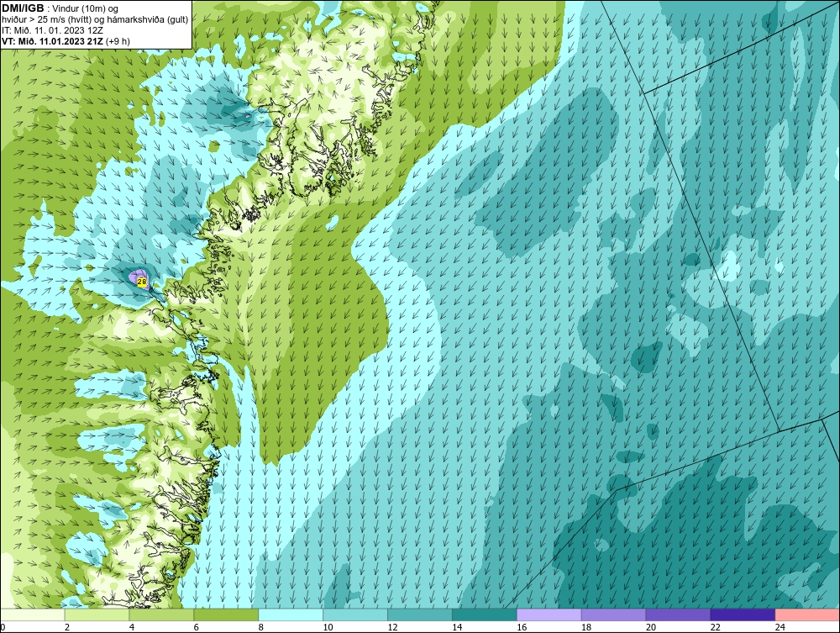This screenshot has height=633, width=840.
Task: Click the 'hviður > 25 m/s' legend description line
Action: (x=95, y=19)
